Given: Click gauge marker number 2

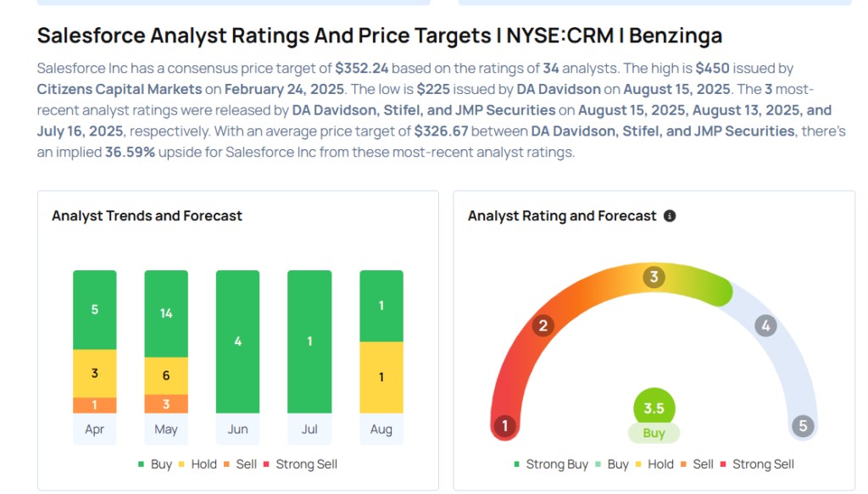Looking at the screenshot, I should pyautogui.click(x=543, y=325).
